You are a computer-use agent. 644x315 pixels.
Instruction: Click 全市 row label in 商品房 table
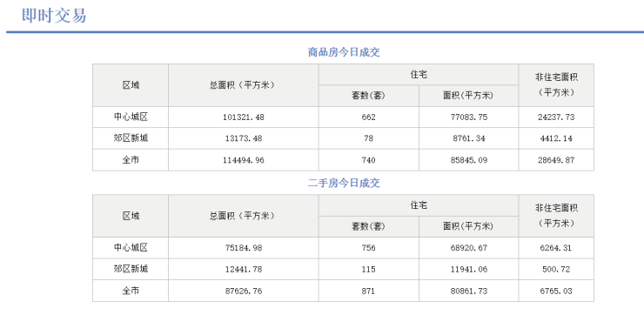click(x=131, y=160)
